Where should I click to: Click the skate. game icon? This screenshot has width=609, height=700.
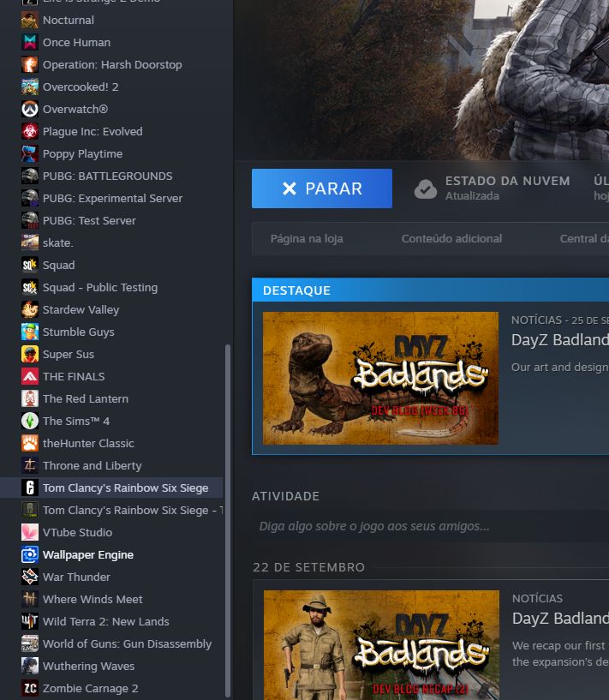click(30, 242)
